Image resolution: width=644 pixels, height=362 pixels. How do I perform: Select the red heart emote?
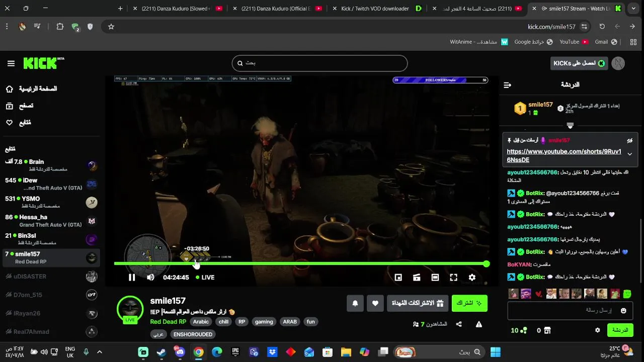click(x=539, y=294)
